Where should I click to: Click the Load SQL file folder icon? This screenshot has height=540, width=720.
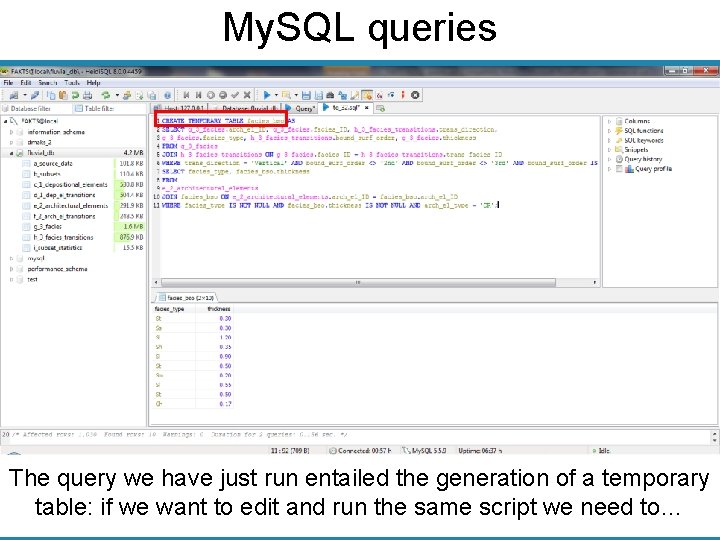286,95
